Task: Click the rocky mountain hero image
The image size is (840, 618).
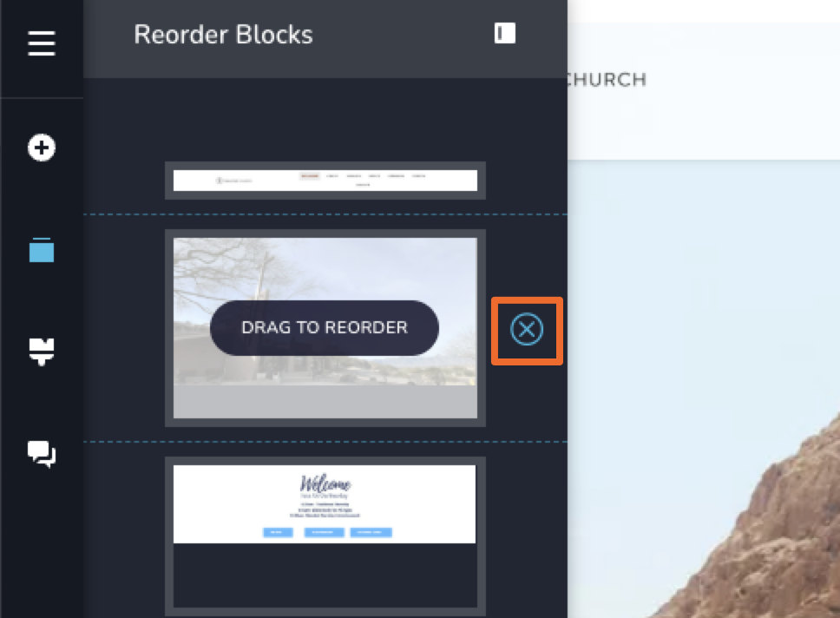Action: [781, 521]
